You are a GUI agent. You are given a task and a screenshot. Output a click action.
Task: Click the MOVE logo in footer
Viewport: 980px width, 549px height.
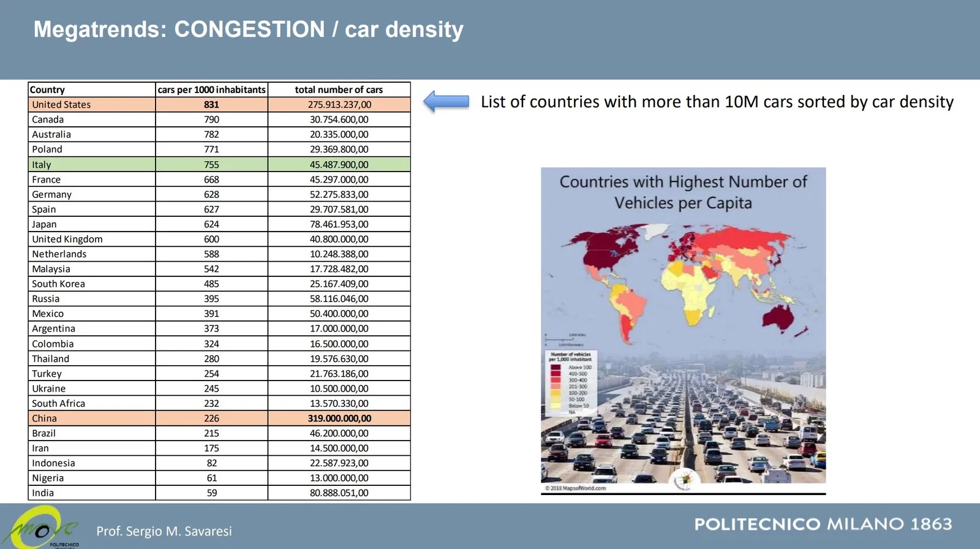44,528
